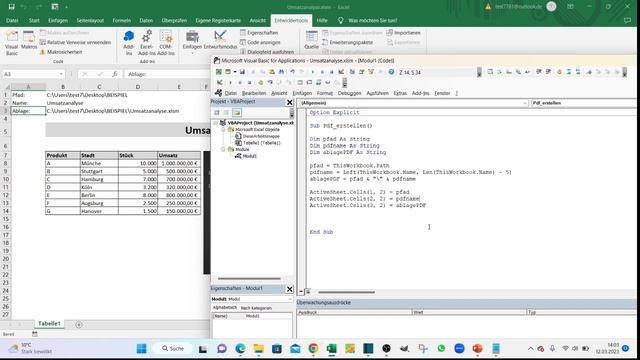Switch to the Formeln ribbon tab
This screenshot has height=360, width=640.
pyautogui.click(x=122, y=20)
